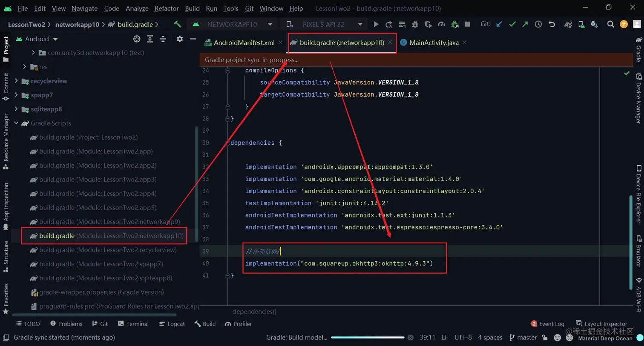Open the Profile app icon
This screenshot has width=644, height=346.
[441, 24]
